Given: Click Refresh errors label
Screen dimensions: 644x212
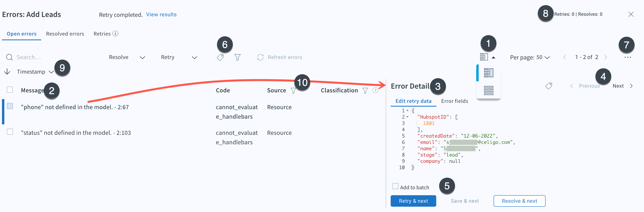Looking at the screenshot, I should coord(285,57).
